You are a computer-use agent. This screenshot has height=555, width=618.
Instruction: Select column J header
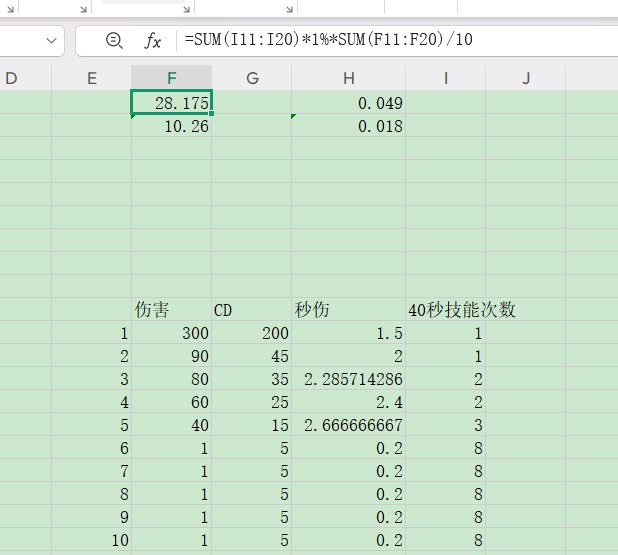(525, 78)
